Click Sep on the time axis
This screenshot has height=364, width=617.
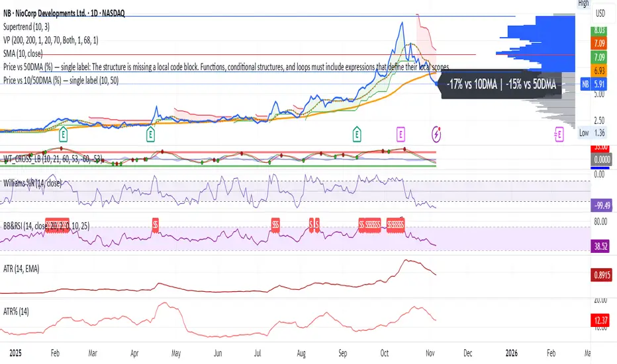[x=343, y=353]
